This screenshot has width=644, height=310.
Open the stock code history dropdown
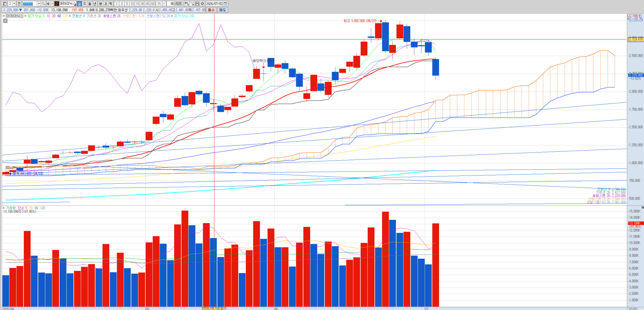pos(39,3)
